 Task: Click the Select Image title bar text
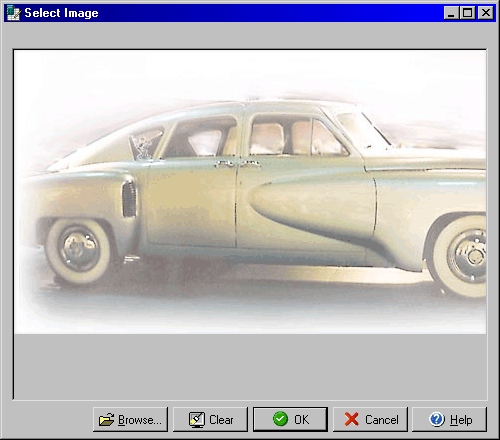[61, 13]
